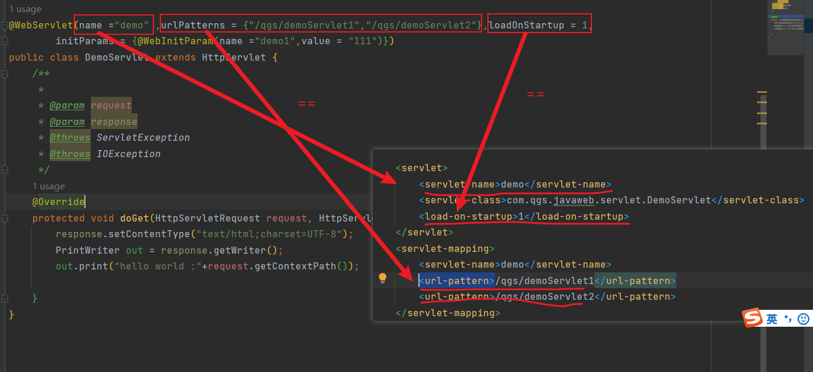The height and width of the screenshot is (372, 813).
Task: Click the fold marker at the Javadoc closing */
Action: [4, 169]
